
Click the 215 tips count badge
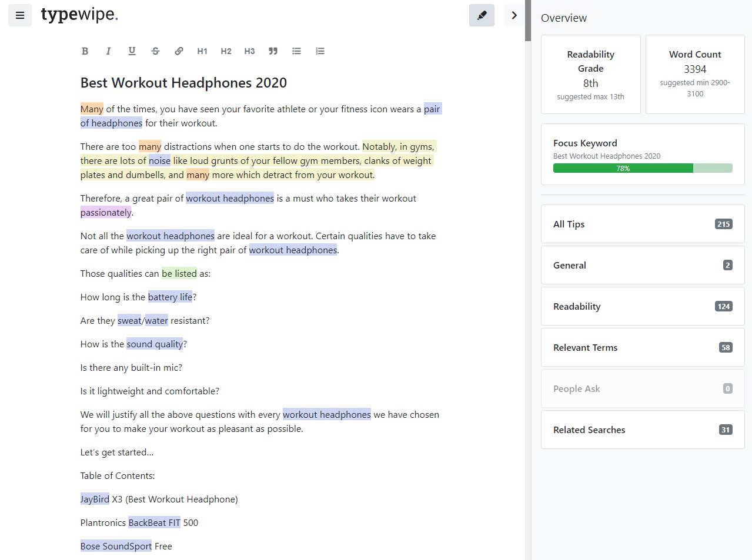(x=723, y=224)
